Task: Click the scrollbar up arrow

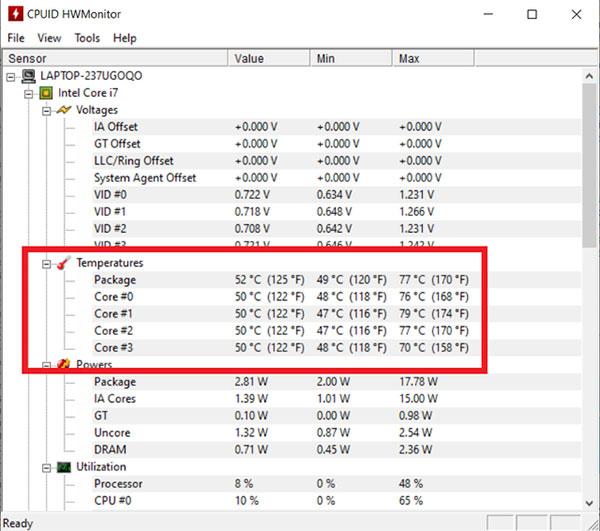Action: (x=589, y=76)
